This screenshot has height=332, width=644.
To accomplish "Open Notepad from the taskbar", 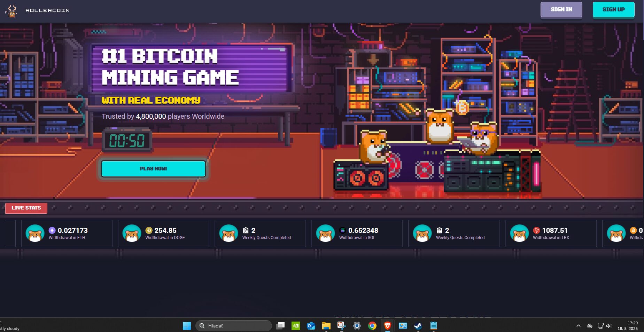I will tap(434, 326).
